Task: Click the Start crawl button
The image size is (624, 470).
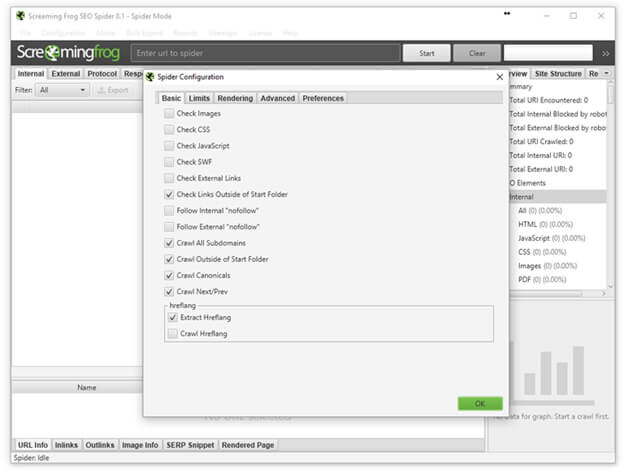Action: coord(427,53)
